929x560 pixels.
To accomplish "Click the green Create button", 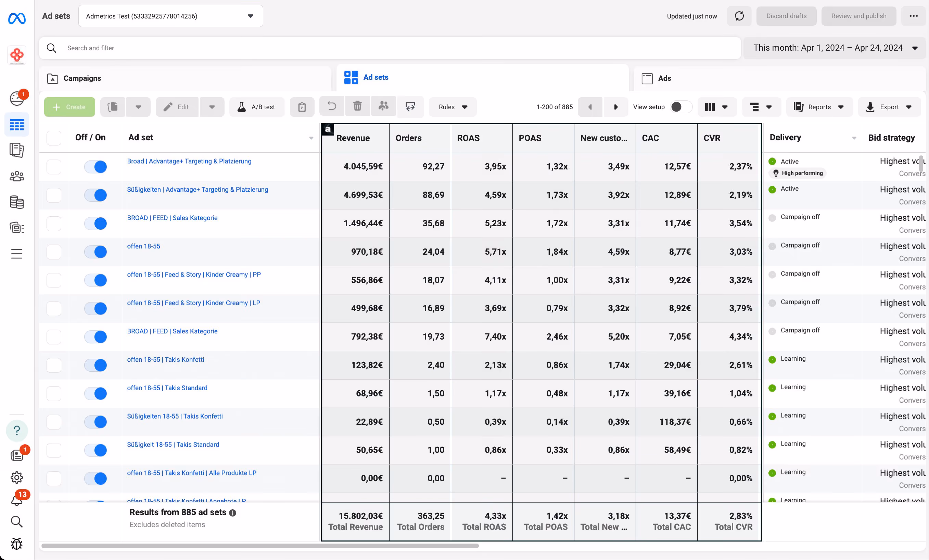I will click(x=69, y=107).
